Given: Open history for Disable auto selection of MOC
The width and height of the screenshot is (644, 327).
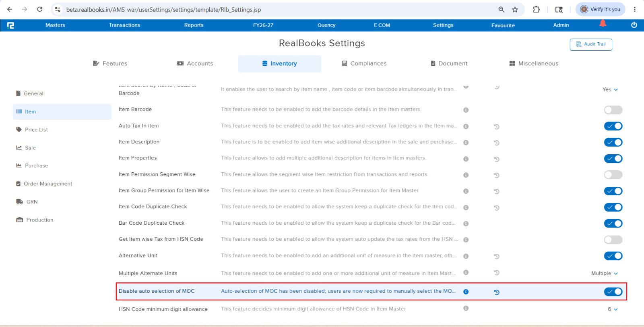Looking at the screenshot, I should (497, 292).
